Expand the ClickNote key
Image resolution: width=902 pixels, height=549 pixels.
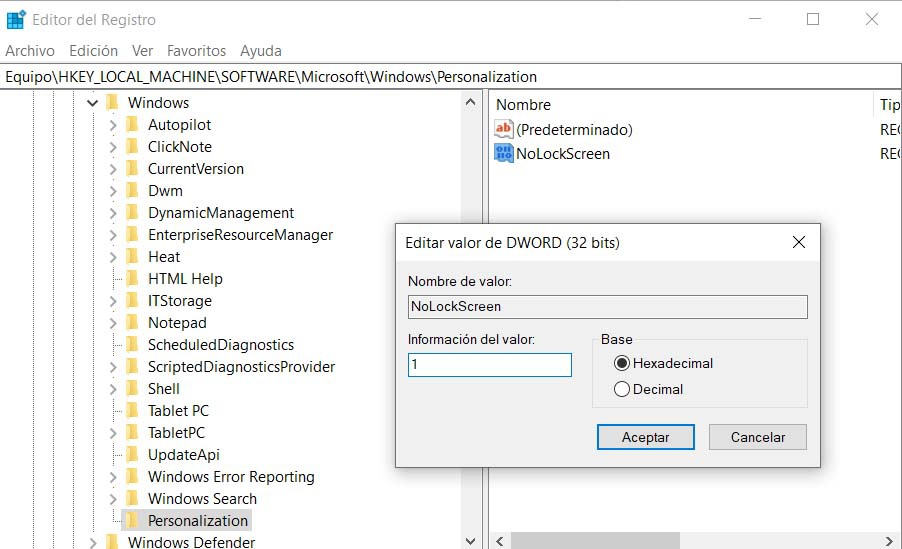point(113,147)
